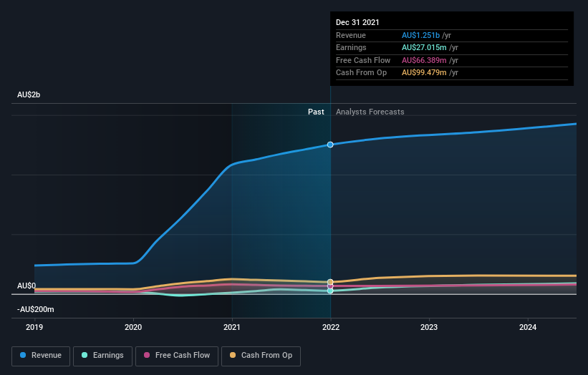Click the Free Cash Flow row label in tooltip
Screen dimensions: 588x375
pos(363,60)
